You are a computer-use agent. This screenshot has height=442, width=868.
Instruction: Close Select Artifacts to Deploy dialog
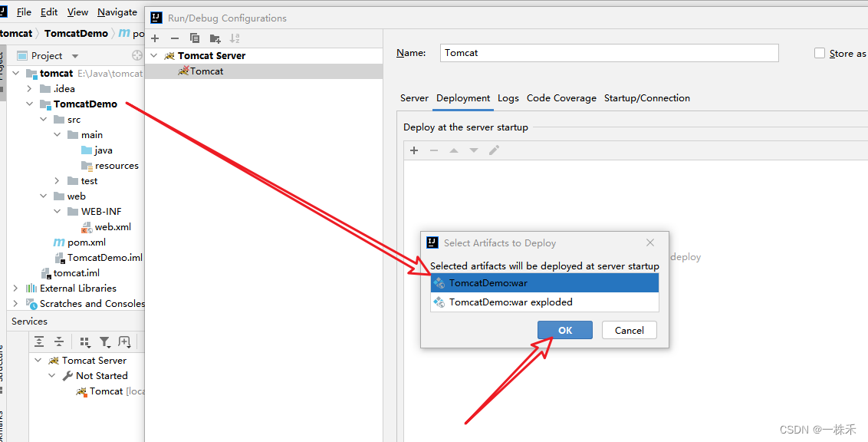click(x=650, y=242)
